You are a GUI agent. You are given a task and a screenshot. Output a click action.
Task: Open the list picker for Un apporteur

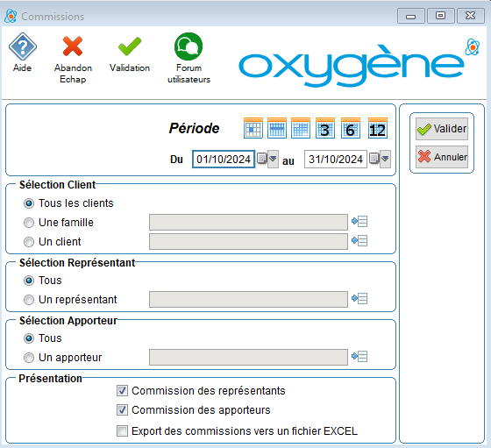point(359,356)
